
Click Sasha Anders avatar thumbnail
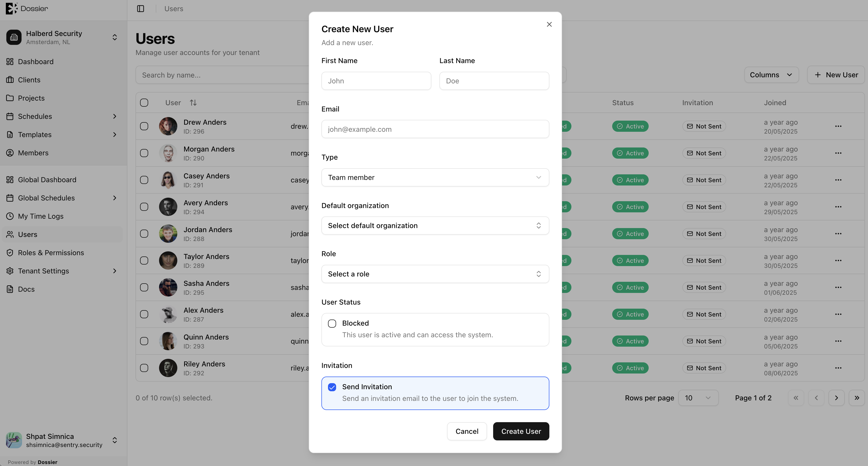coord(168,287)
